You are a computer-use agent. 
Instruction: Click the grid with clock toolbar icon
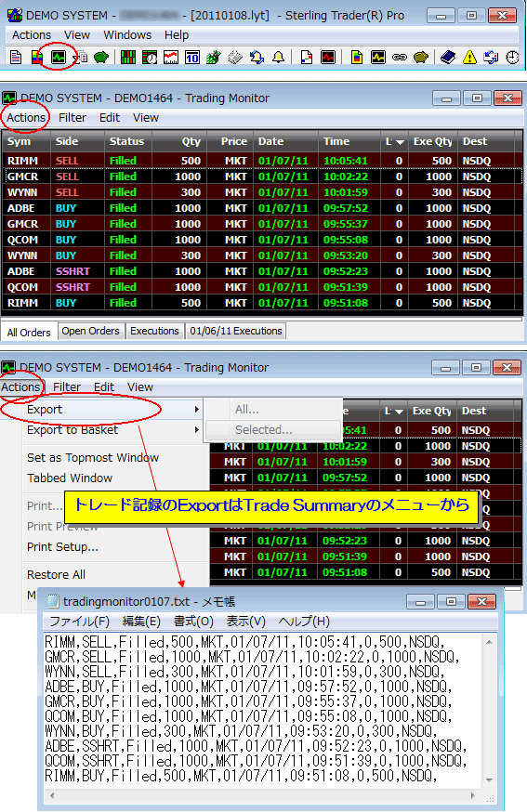point(150,57)
